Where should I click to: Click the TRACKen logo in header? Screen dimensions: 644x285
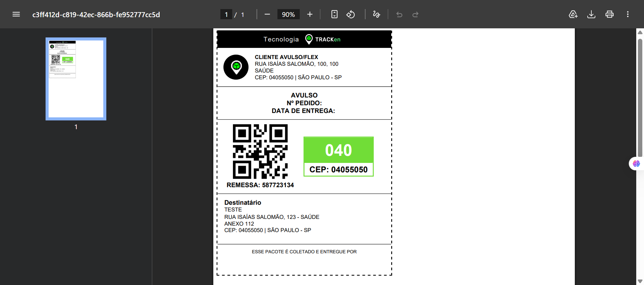point(323,39)
